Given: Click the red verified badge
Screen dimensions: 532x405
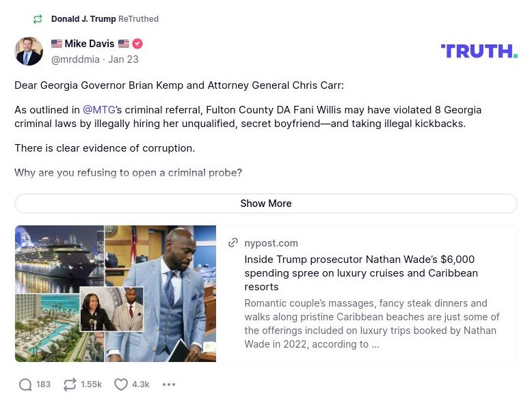Looking at the screenshot, I should 137,44.
